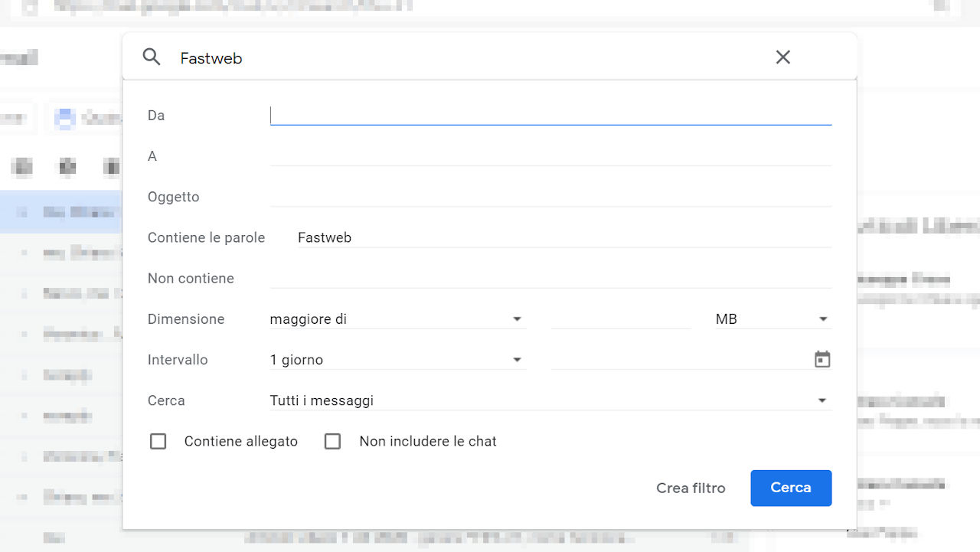Focus the Fastweb search box

[467, 58]
